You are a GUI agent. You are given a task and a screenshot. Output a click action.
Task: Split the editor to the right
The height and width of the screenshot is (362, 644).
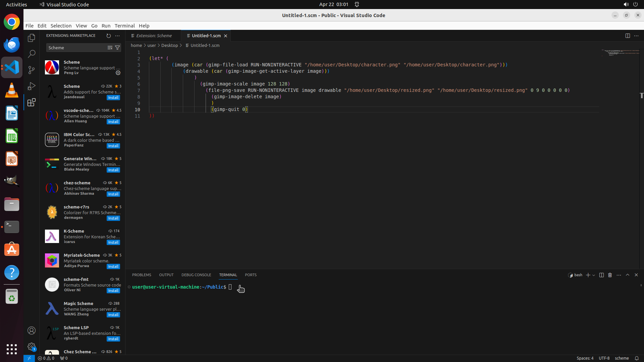pos(627,36)
